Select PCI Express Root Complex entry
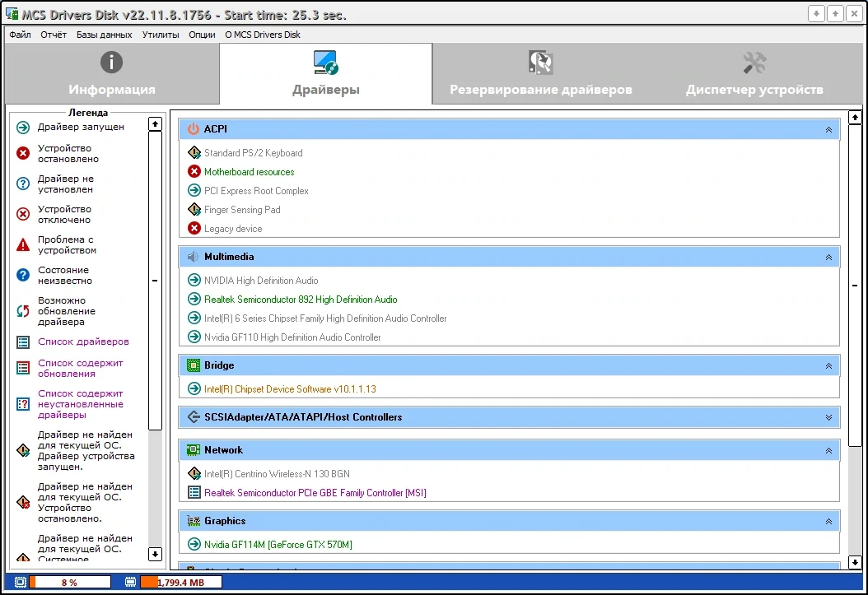The image size is (868, 595). point(256,191)
